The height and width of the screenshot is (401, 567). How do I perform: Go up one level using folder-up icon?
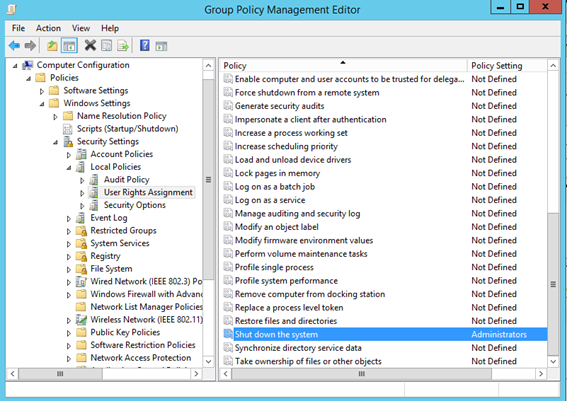click(x=52, y=46)
